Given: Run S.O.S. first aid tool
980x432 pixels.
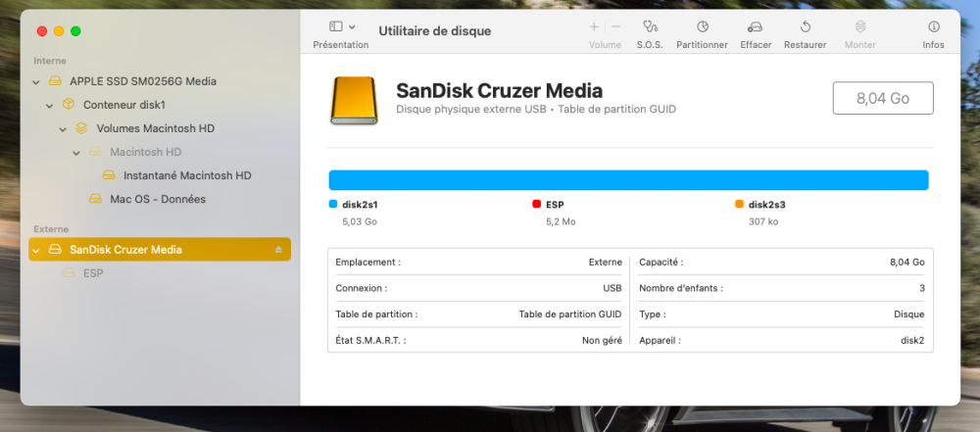Looking at the screenshot, I should tap(650, 26).
